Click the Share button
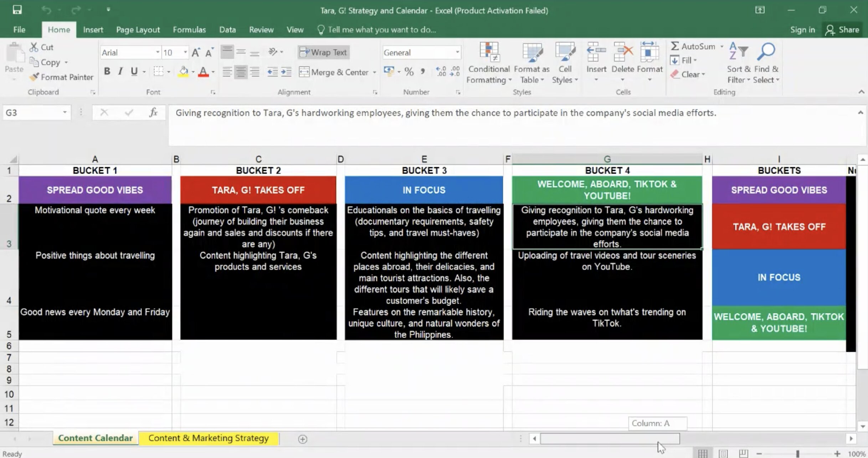 click(843, 30)
